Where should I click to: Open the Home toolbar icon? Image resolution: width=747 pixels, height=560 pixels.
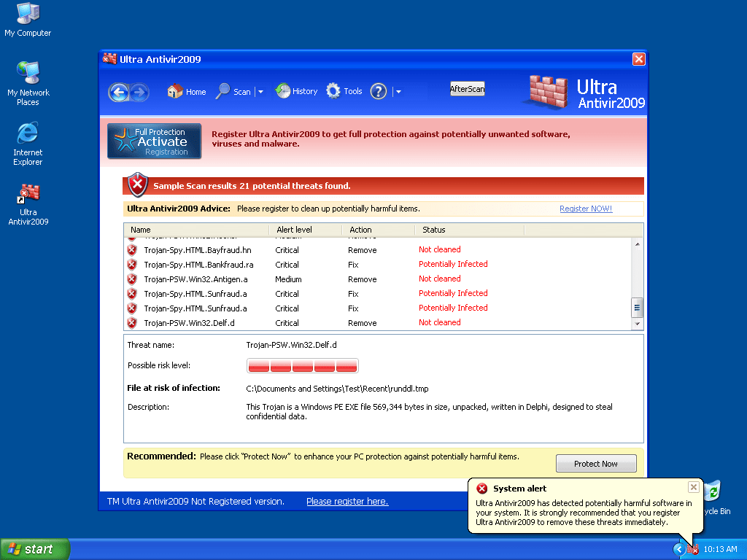175,92
